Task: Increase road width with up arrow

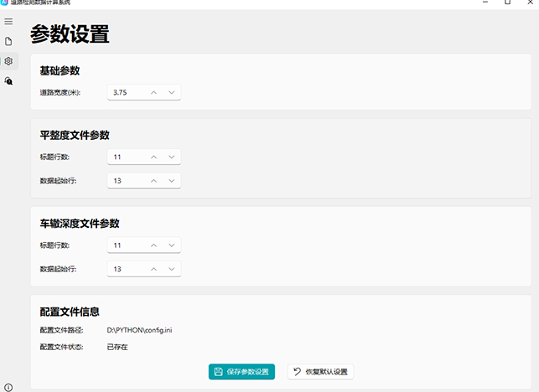Action: 153,92
